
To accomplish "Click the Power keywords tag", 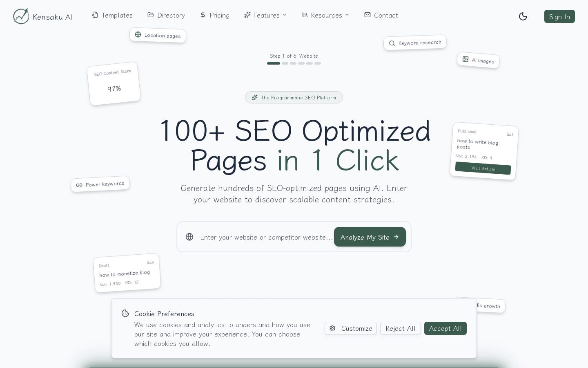I will point(100,184).
